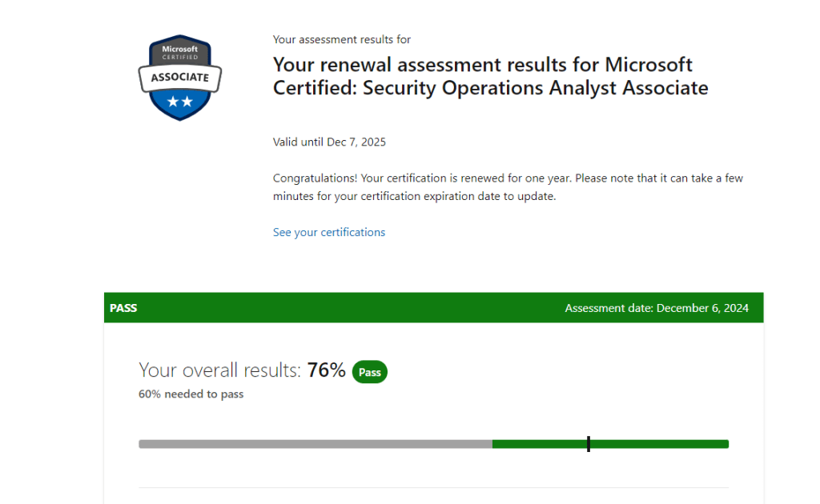Click the 76% overall score value
The width and height of the screenshot is (820, 504).
tap(326, 370)
